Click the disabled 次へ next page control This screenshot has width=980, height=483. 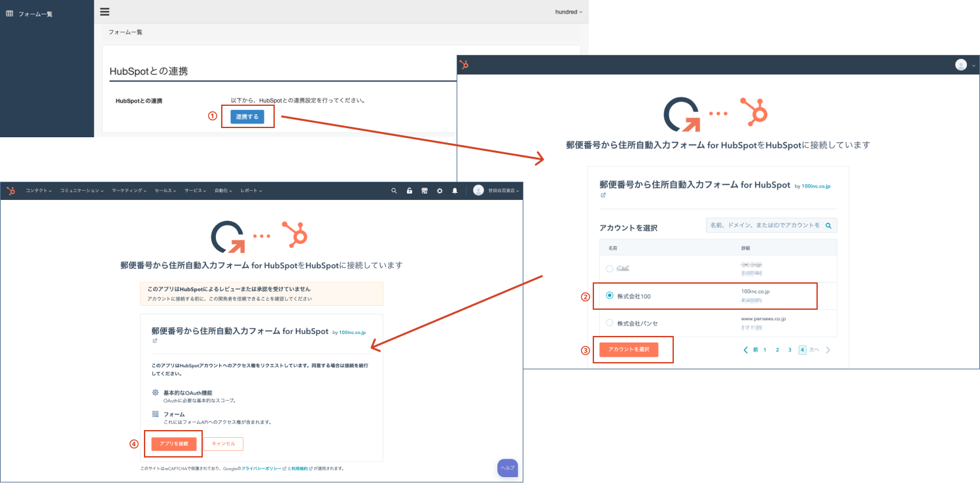pos(820,350)
